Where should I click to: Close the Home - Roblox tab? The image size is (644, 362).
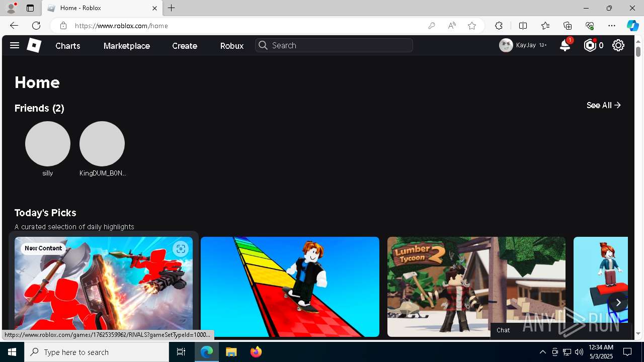point(154,8)
